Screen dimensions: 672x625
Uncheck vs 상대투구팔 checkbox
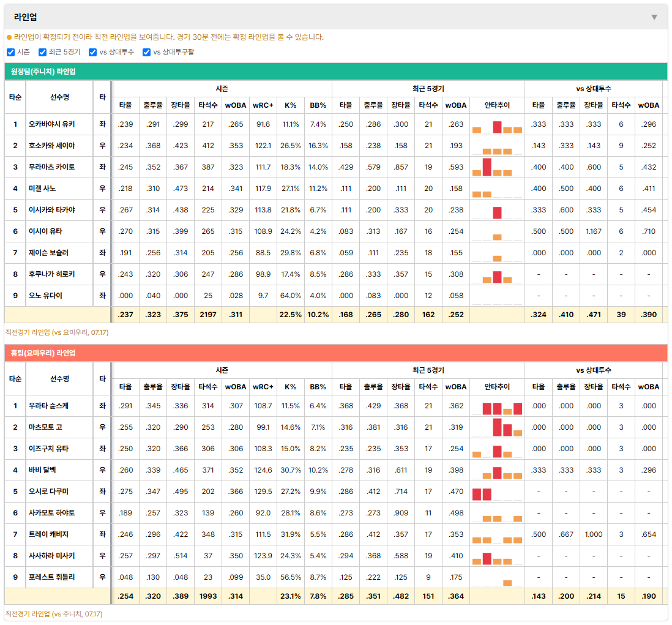(x=146, y=52)
